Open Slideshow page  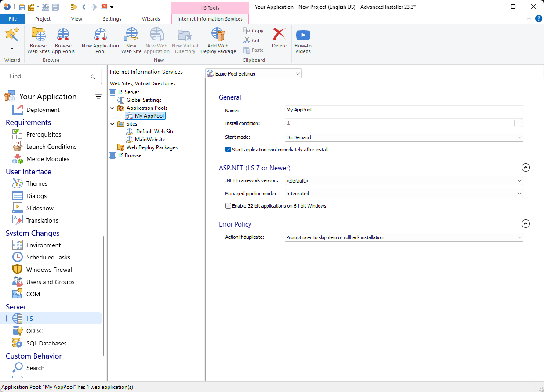click(x=40, y=208)
